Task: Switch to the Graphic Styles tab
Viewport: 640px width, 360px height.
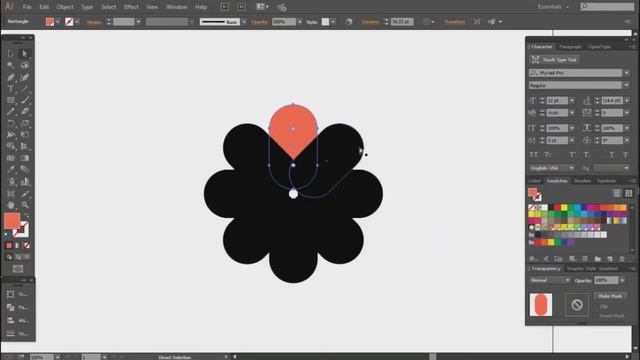Action: point(581,268)
